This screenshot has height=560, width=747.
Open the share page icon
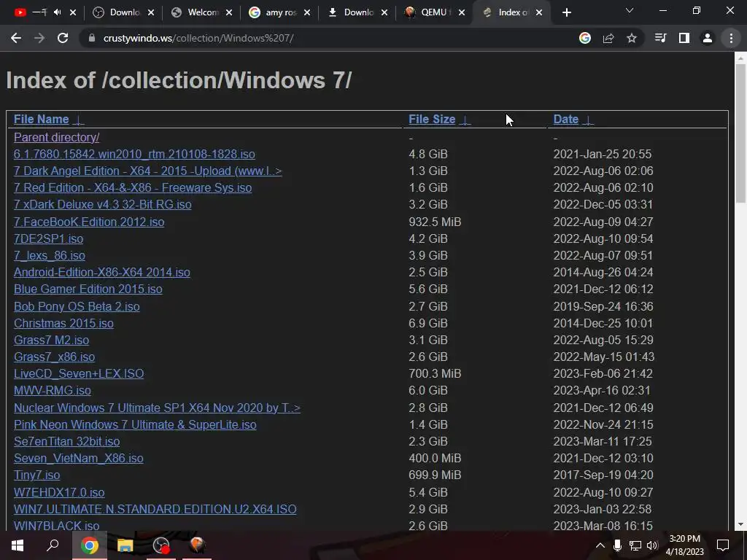608,38
